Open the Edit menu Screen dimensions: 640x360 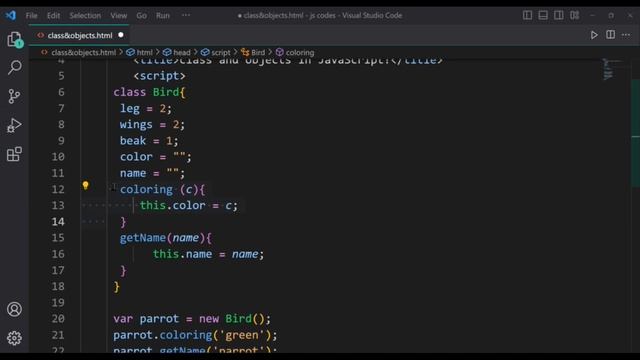pyautogui.click(x=53, y=16)
